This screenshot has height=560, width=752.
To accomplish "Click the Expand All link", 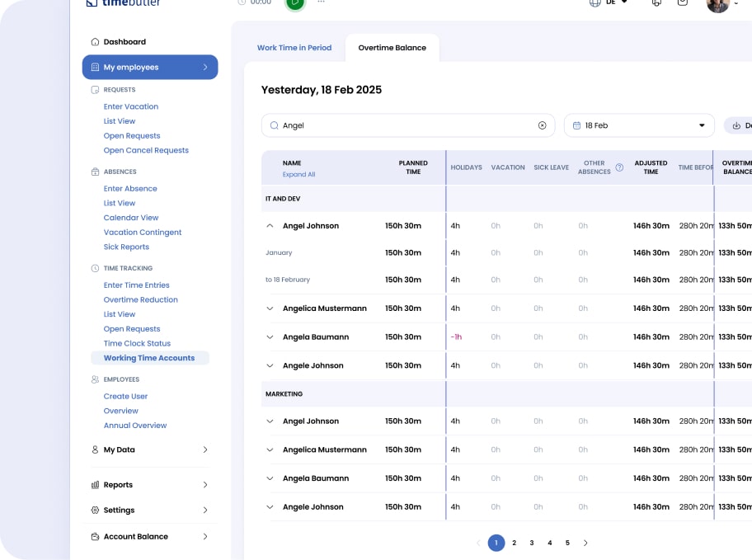I will (298, 175).
